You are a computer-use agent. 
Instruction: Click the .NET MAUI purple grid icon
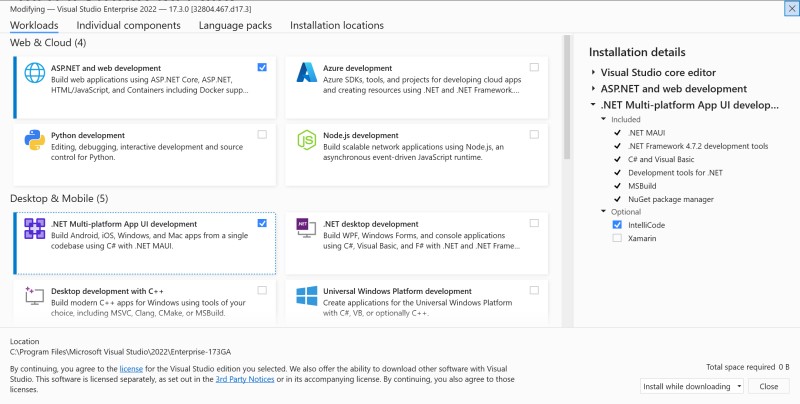click(x=35, y=229)
